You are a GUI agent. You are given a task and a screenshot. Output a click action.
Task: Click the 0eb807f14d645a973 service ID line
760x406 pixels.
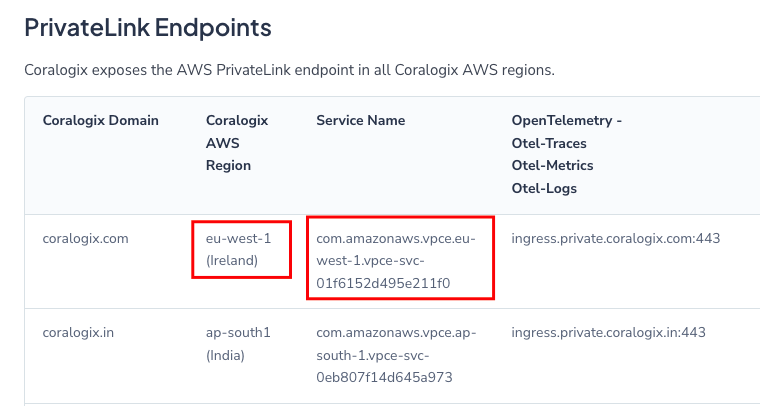[x=384, y=377]
